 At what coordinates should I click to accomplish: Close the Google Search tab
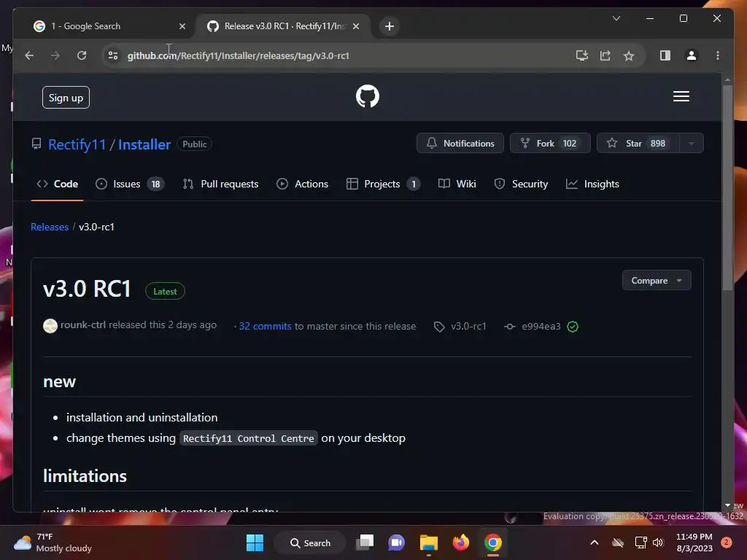click(x=182, y=26)
